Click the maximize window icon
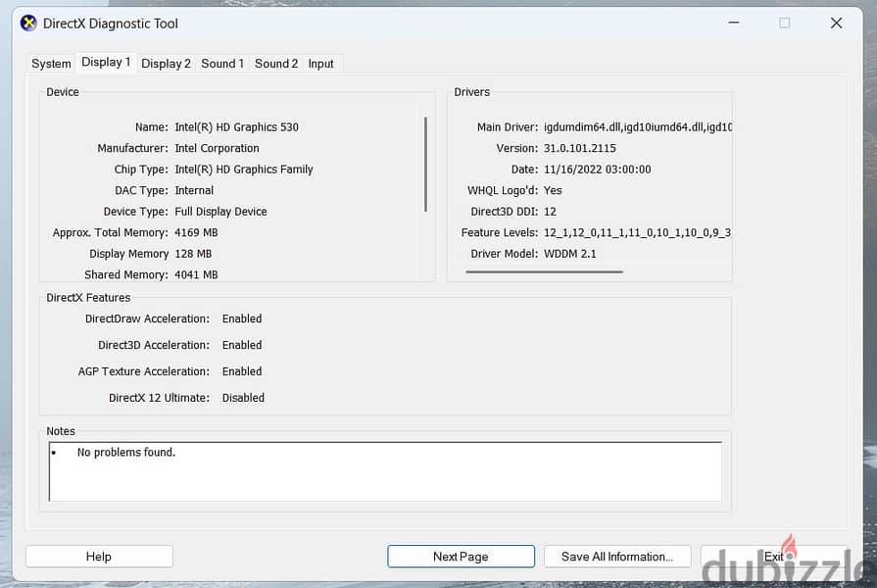The image size is (877, 588). click(785, 23)
